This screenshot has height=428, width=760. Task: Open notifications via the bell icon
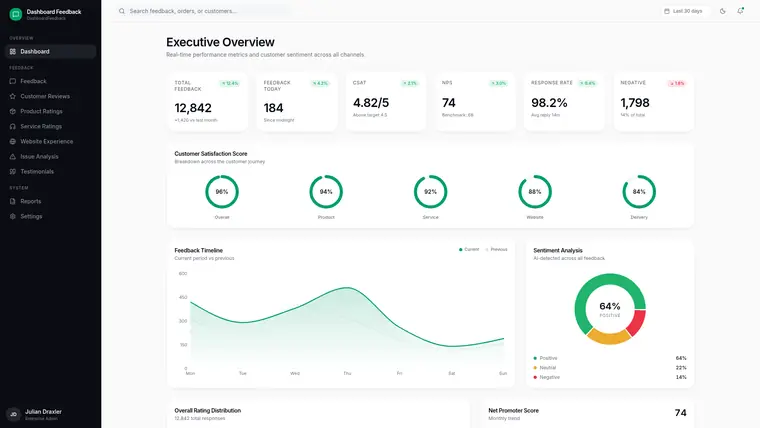pos(740,11)
